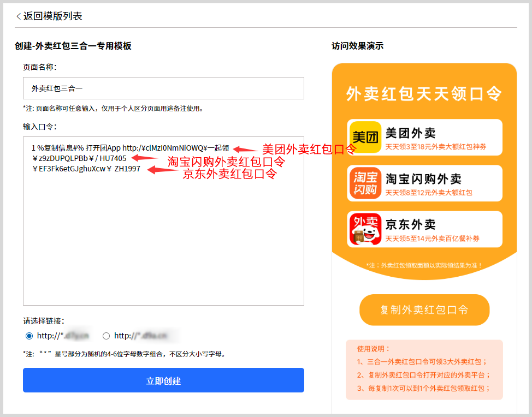The height and width of the screenshot is (417, 532).
Task: Open the 淘宝闪购外卖 card title
Action: [x=423, y=178]
